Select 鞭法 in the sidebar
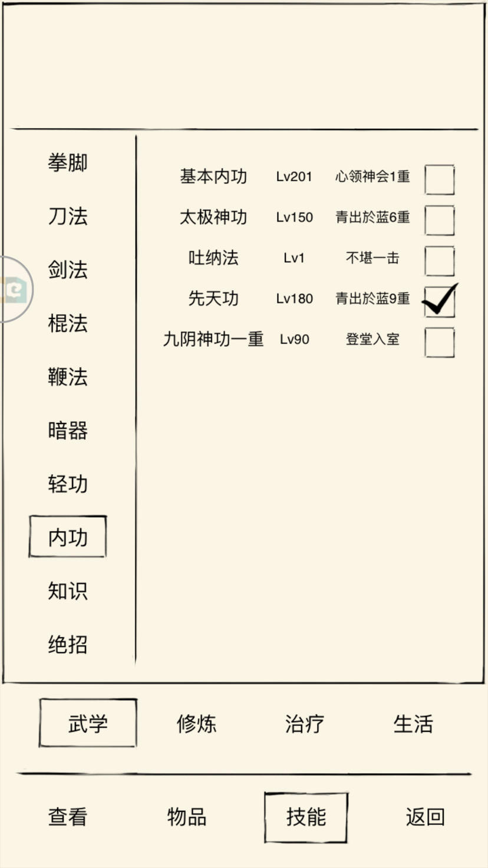Screen dimensions: 488x868 click(68, 377)
